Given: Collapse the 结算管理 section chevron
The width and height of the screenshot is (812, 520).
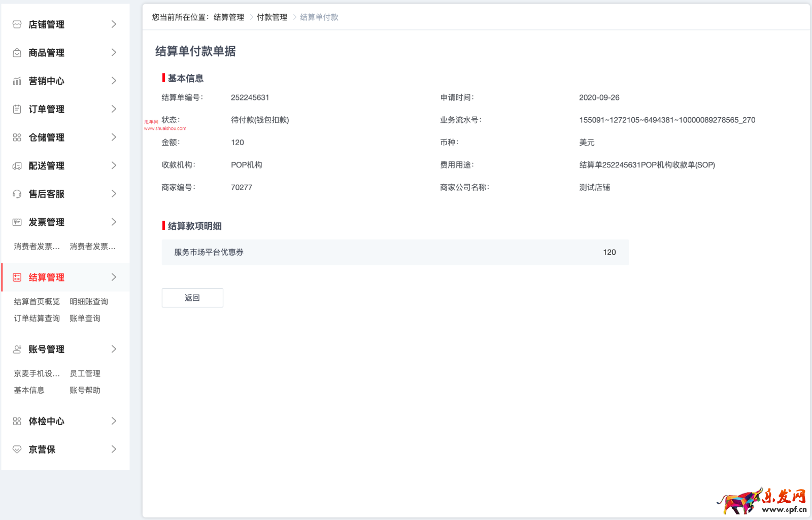Looking at the screenshot, I should [114, 278].
